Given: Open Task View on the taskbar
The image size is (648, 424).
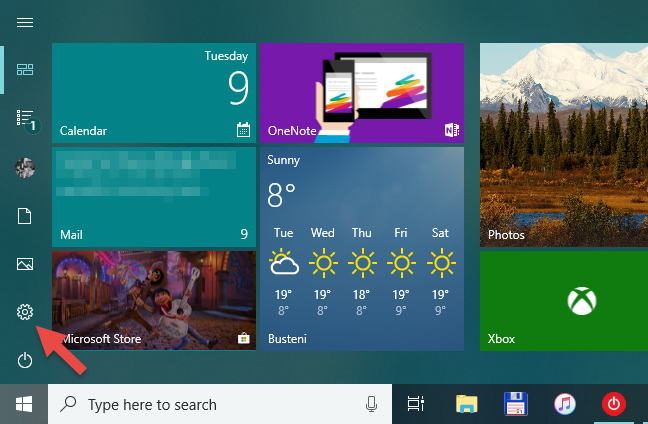Looking at the screenshot, I should (416, 404).
